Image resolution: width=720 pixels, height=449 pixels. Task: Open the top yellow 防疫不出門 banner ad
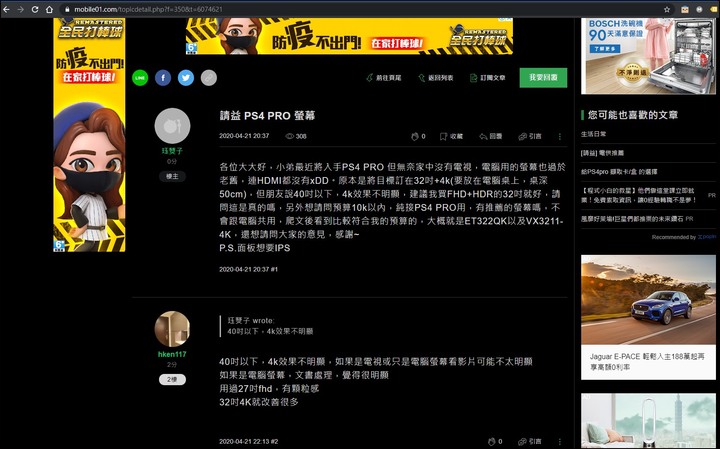349,36
